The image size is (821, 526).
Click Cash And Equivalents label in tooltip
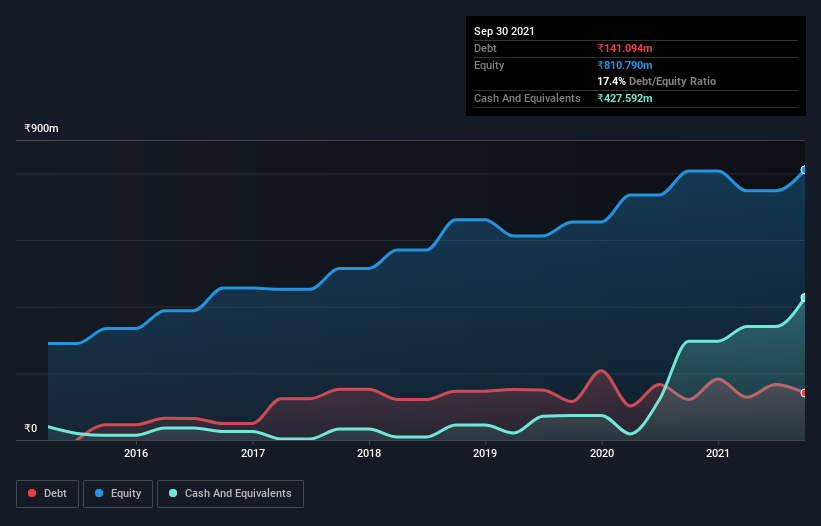pos(527,98)
